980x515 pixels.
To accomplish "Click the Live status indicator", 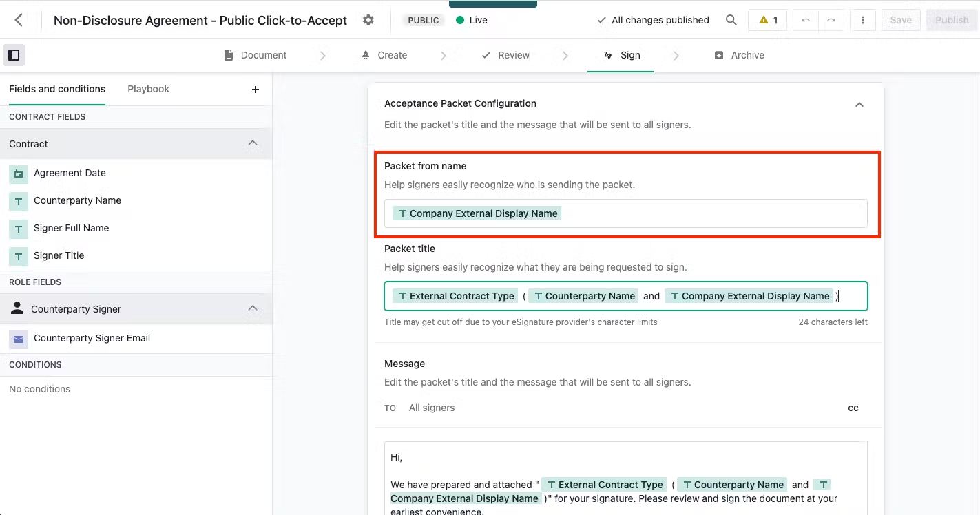I will (471, 20).
